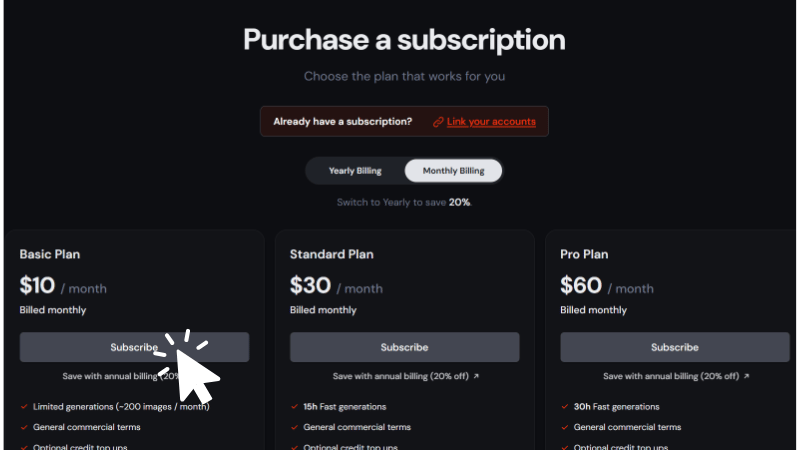Click checkmark by Basic Plan General commercial terms
Screen dimensions: 800x450
click(24, 427)
